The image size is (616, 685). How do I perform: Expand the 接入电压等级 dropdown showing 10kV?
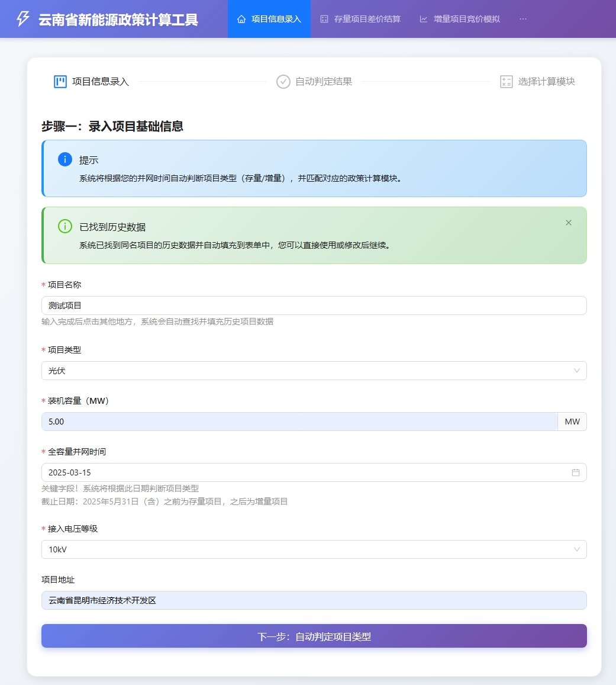314,549
